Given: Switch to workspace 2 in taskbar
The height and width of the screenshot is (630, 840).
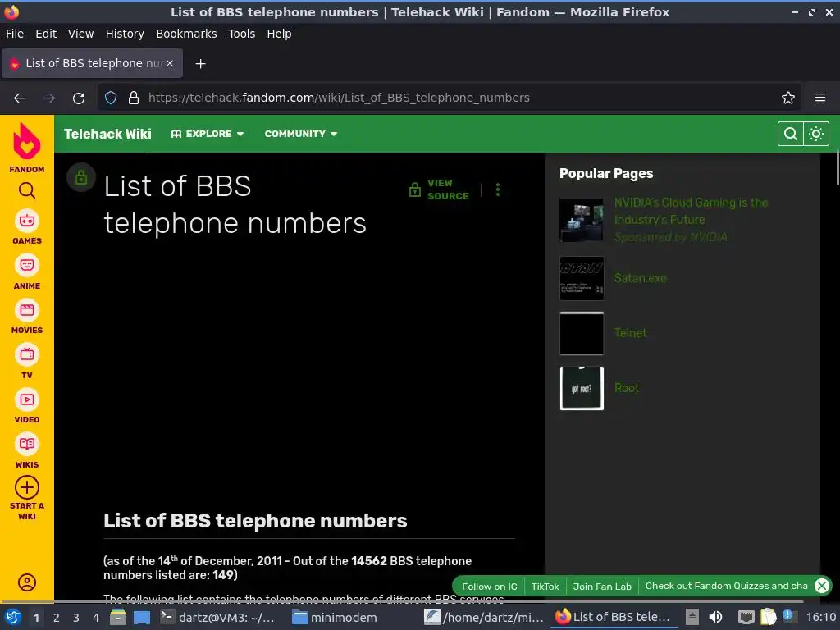Looking at the screenshot, I should pyautogui.click(x=57, y=618).
